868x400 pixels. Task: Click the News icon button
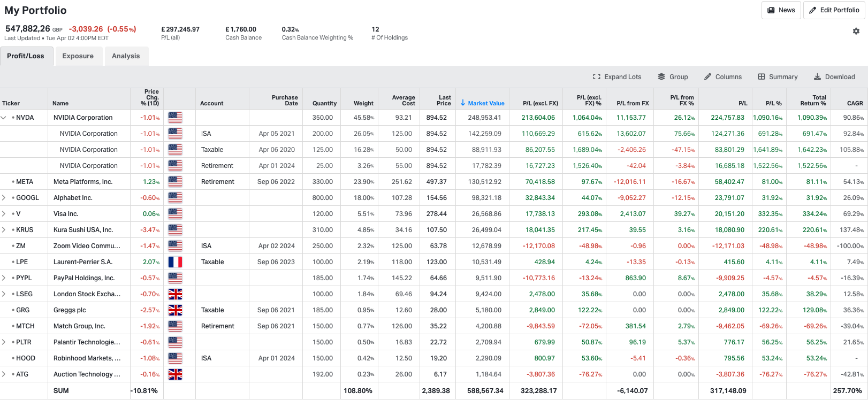click(x=771, y=10)
